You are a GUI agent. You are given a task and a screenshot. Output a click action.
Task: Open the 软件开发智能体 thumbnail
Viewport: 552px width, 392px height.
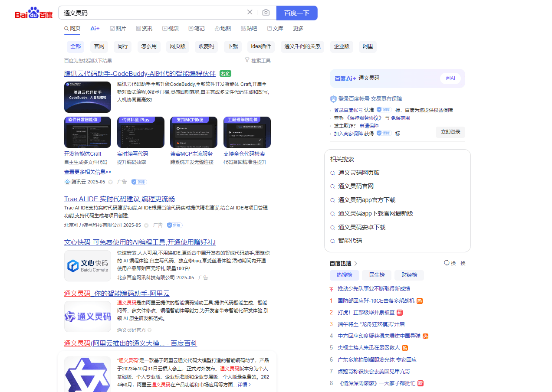pos(88,132)
